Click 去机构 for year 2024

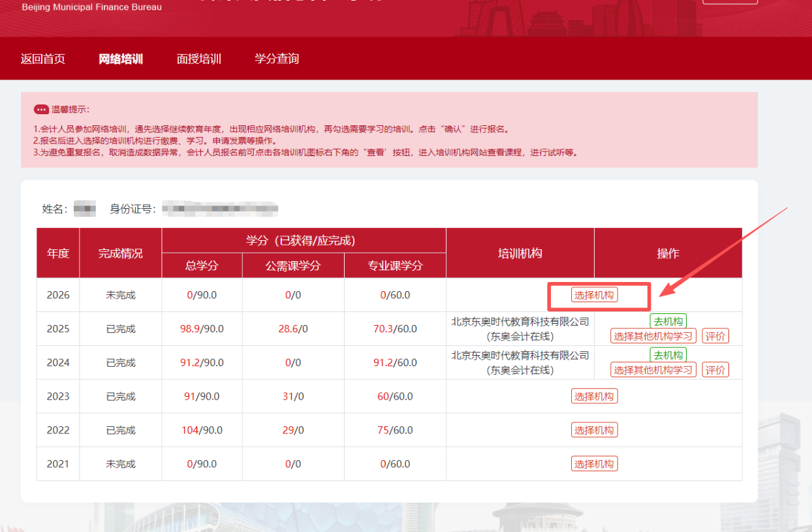pyautogui.click(x=668, y=354)
